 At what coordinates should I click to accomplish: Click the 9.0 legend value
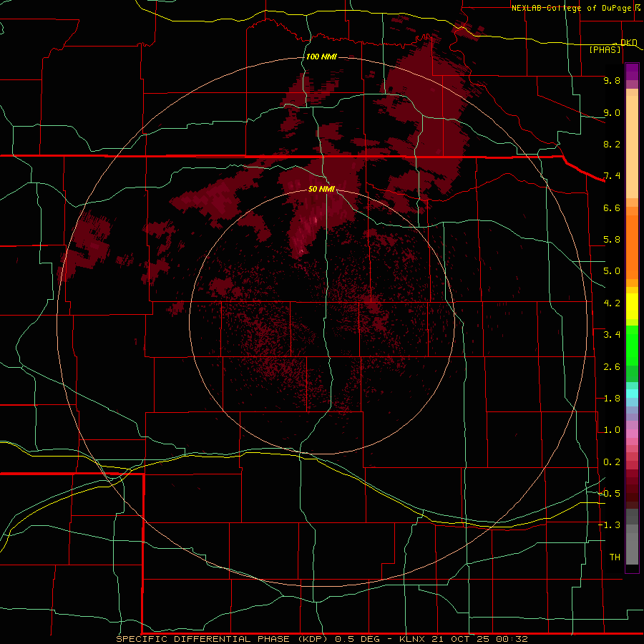tap(612, 112)
